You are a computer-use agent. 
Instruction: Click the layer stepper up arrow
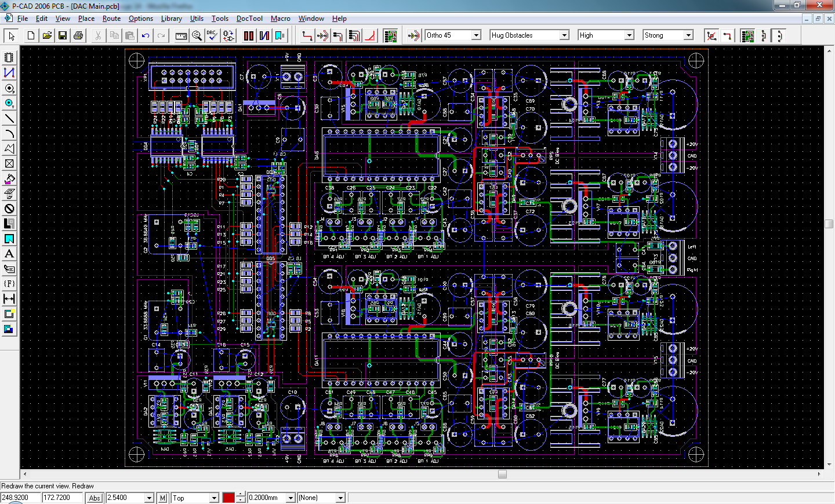pyautogui.click(x=241, y=495)
